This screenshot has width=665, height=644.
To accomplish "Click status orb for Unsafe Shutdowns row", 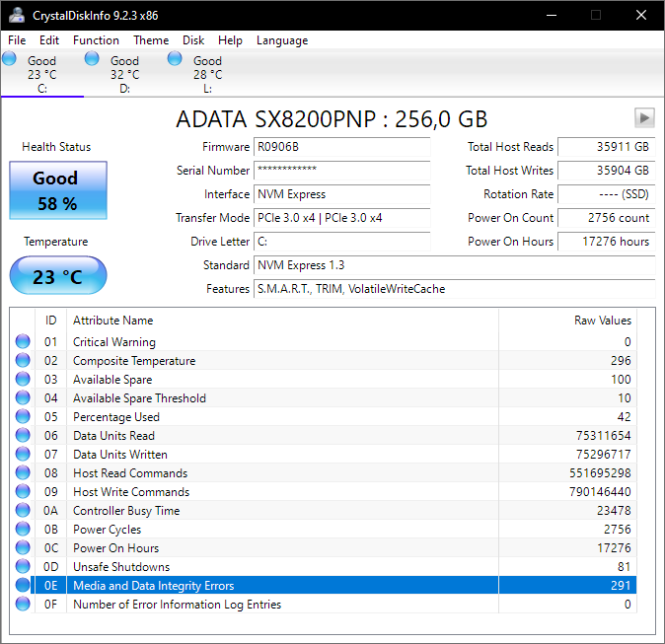I will pos(23,566).
